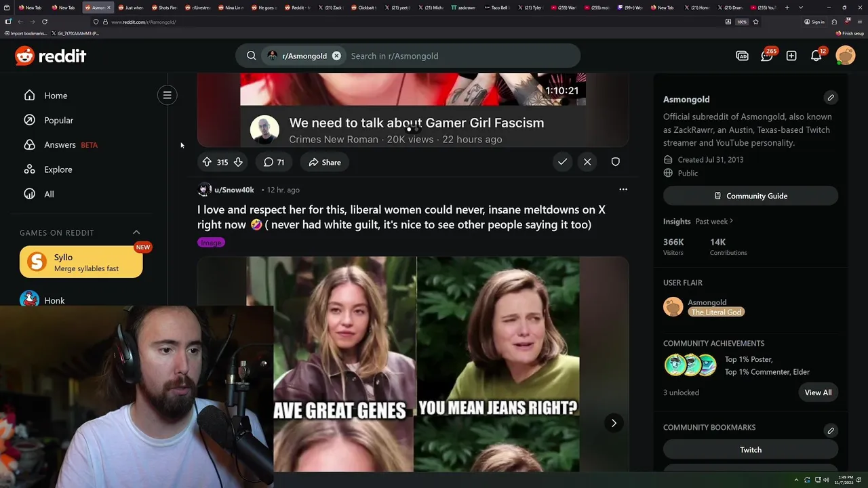The image size is (868, 488).
Task: Open the Reddit home logo
Action: [x=51, y=56]
